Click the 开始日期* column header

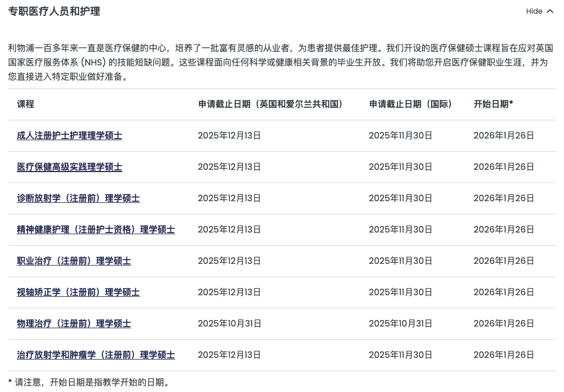tap(493, 104)
